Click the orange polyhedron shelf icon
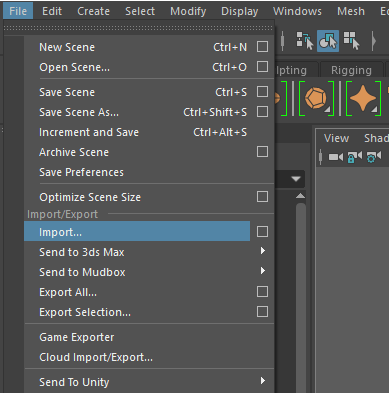The width and height of the screenshot is (389, 393). tap(316, 98)
